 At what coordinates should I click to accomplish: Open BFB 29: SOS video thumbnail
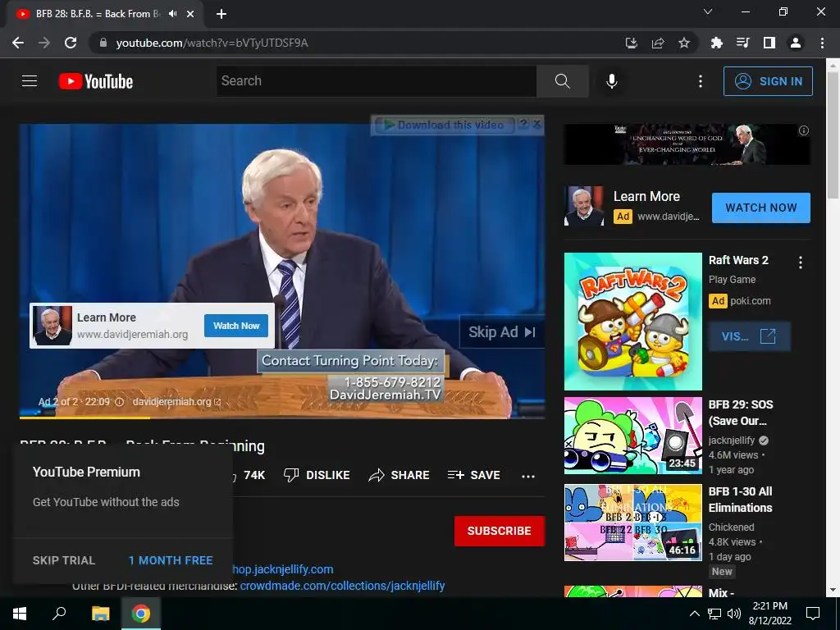[x=632, y=436]
